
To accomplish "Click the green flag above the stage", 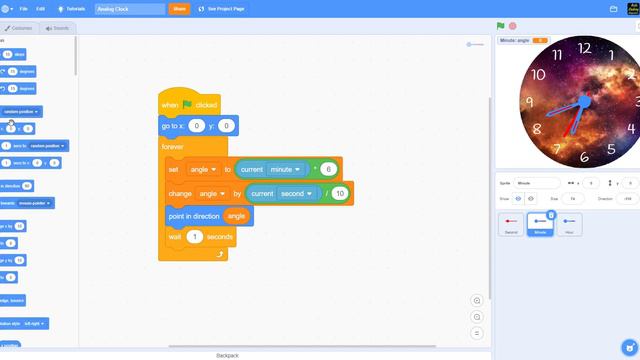I will [500, 26].
